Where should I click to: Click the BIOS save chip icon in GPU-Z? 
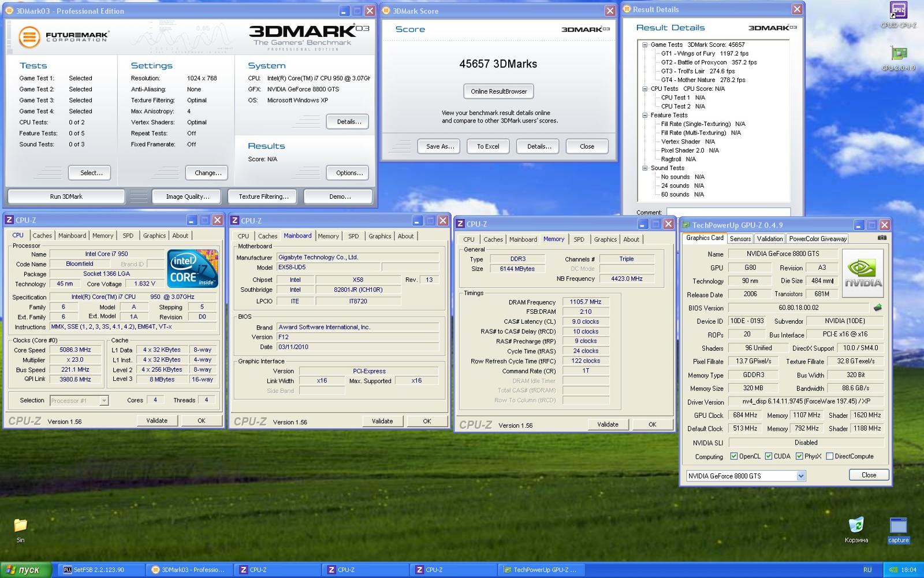(878, 307)
